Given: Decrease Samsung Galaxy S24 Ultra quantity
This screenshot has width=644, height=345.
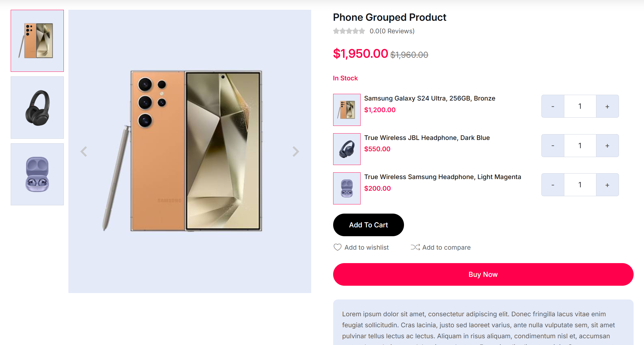Looking at the screenshot, I should pyautogui.click(x=553, y=106).
